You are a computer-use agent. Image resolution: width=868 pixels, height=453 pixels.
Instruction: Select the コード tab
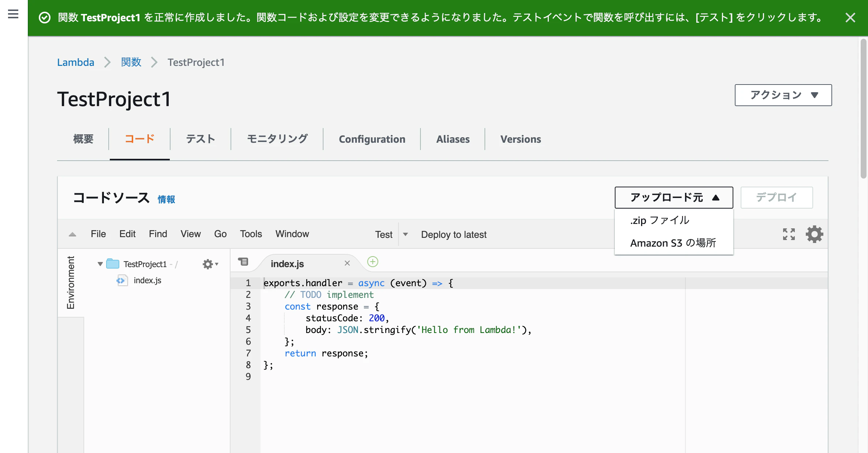click(140, 139)
